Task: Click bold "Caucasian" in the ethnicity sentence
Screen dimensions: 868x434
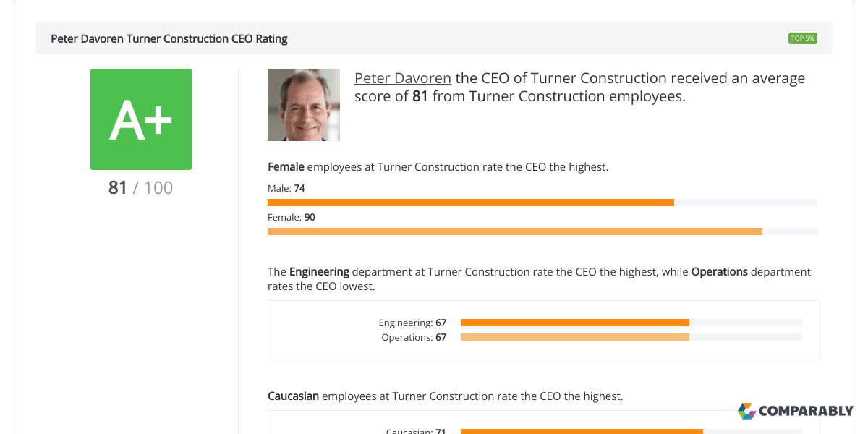Action: click(x=293, y=396)
